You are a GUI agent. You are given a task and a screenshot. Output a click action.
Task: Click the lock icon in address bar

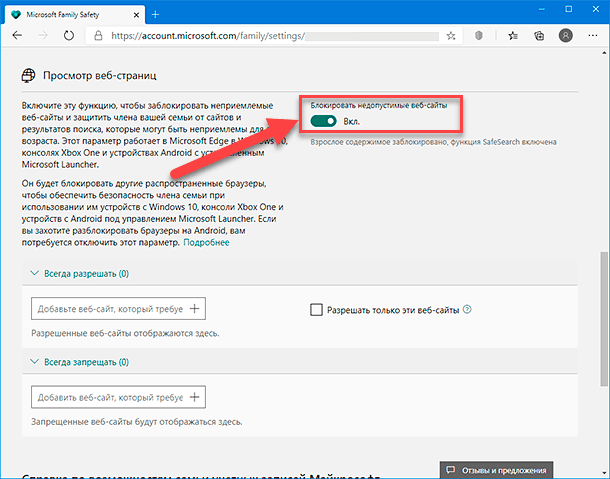pyautogui.click(x=98, y=36)
